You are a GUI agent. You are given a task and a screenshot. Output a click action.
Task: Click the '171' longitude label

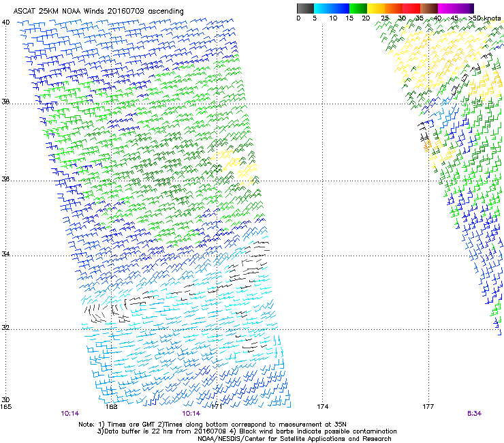point(217,407)
